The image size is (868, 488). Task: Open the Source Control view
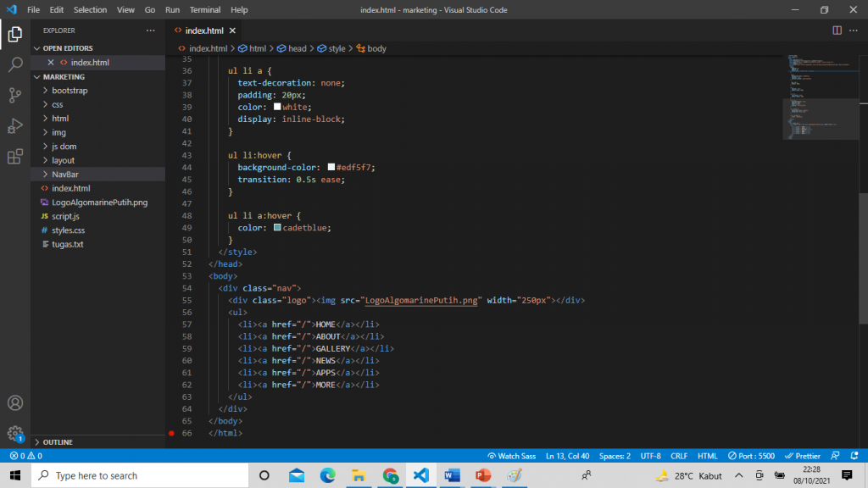[x=15, y=95]
